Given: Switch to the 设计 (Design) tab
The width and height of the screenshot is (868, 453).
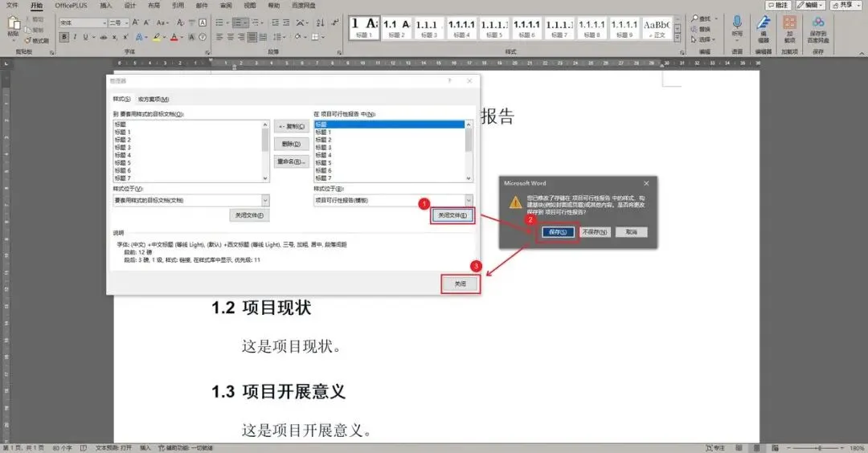Looking at the screenshot, I should (x=129, y=5).
